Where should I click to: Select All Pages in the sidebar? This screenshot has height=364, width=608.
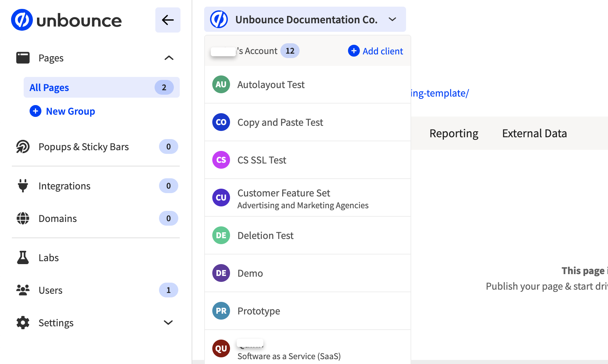102,87
